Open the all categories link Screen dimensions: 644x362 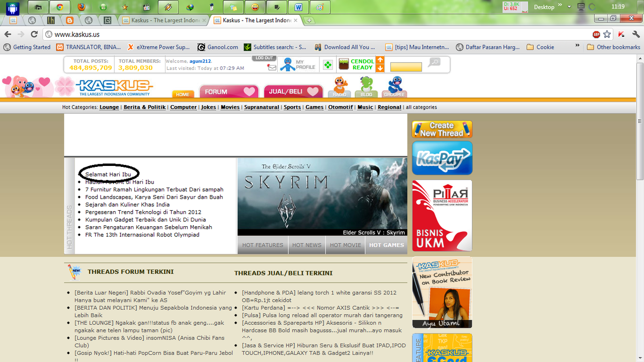[422, 107]
